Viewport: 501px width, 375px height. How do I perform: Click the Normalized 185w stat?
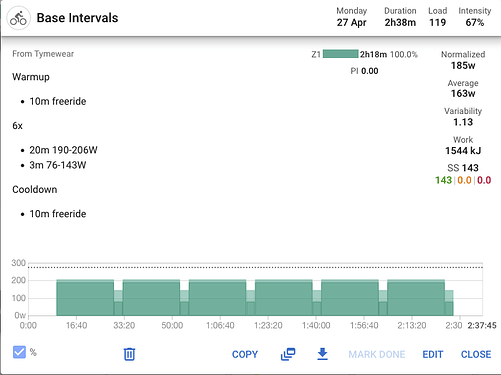click(x=463, y=60)
